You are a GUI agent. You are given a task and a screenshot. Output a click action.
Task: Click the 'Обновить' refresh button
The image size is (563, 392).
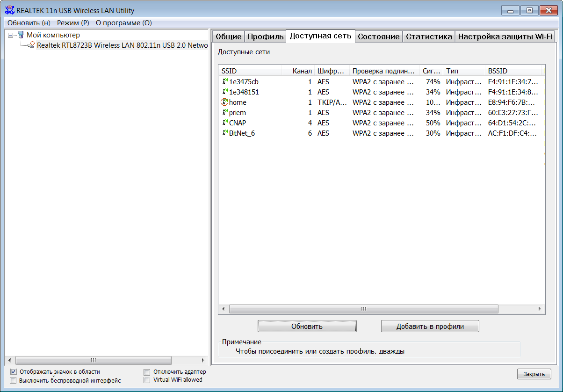click(x=307, y=326)
